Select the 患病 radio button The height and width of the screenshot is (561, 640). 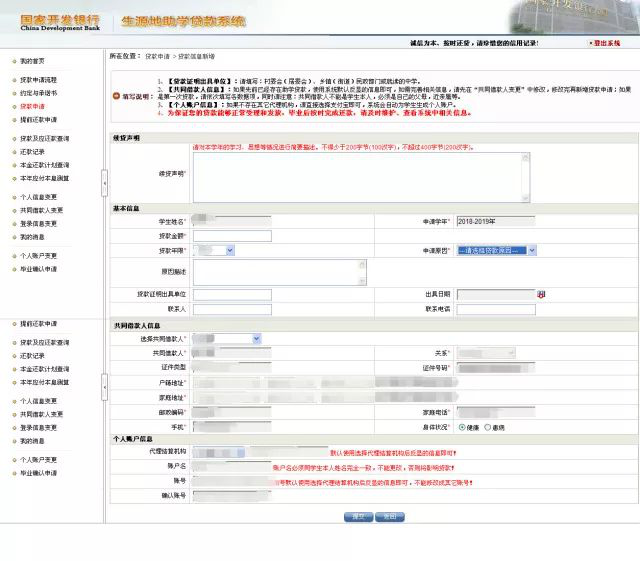(487, 427)
